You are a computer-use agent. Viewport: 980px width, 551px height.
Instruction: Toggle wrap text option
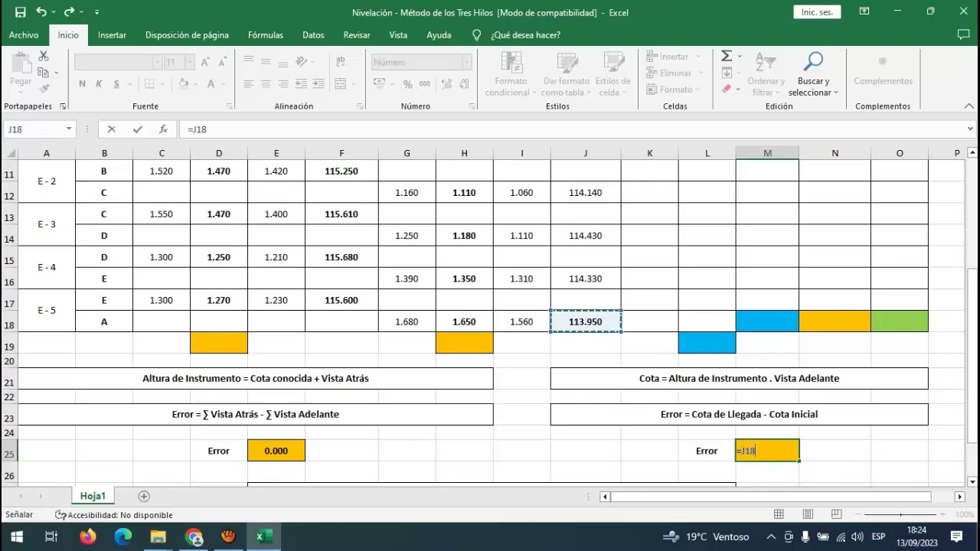click(341, 62)
